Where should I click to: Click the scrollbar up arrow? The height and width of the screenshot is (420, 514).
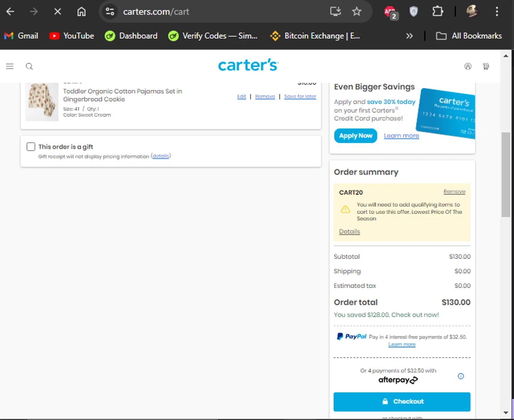506,55
